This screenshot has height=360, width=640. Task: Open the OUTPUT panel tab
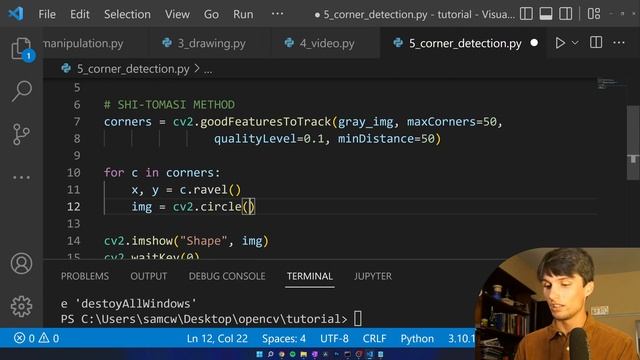coord(149,276)
